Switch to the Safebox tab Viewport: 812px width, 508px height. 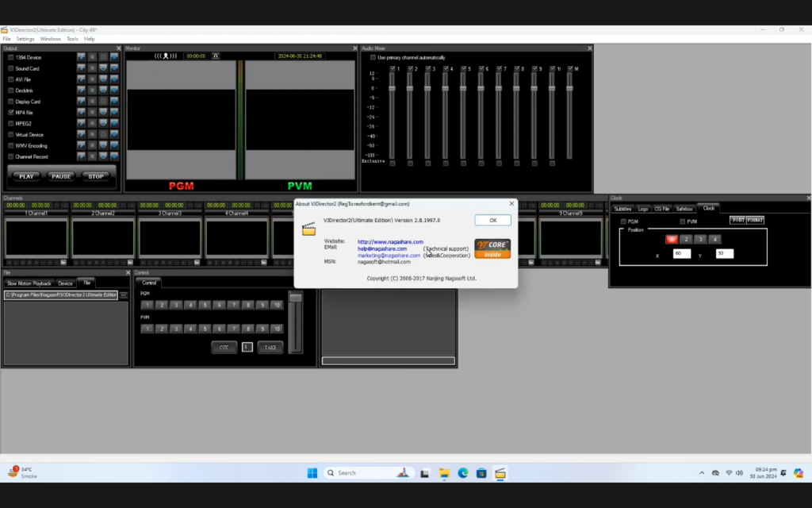coord(684,208)
